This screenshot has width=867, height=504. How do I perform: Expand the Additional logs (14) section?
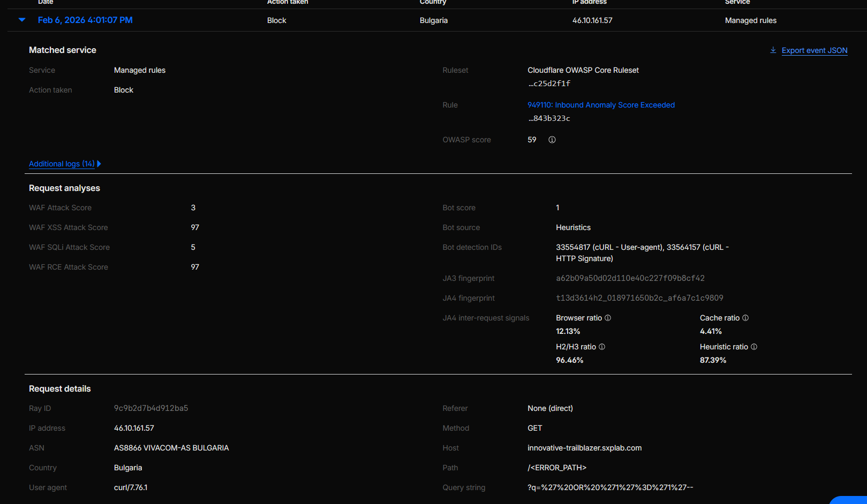pyautogui.click(x=61, y=164)
